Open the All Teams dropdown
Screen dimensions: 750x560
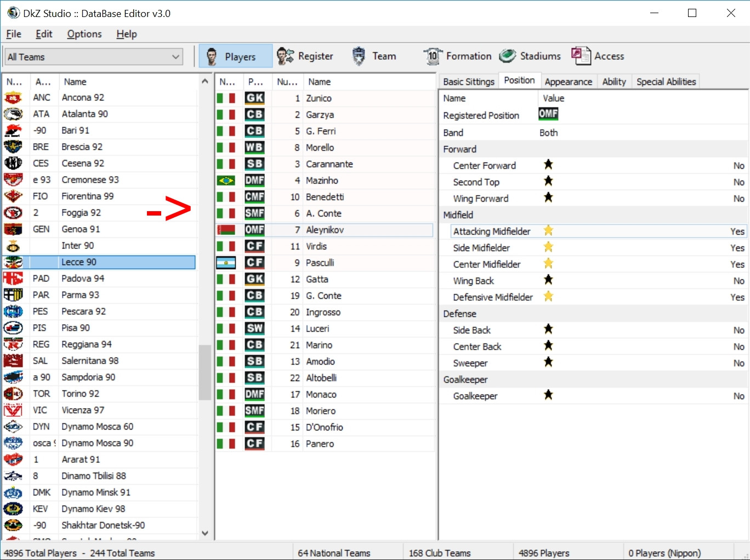(x=94, y=57)
